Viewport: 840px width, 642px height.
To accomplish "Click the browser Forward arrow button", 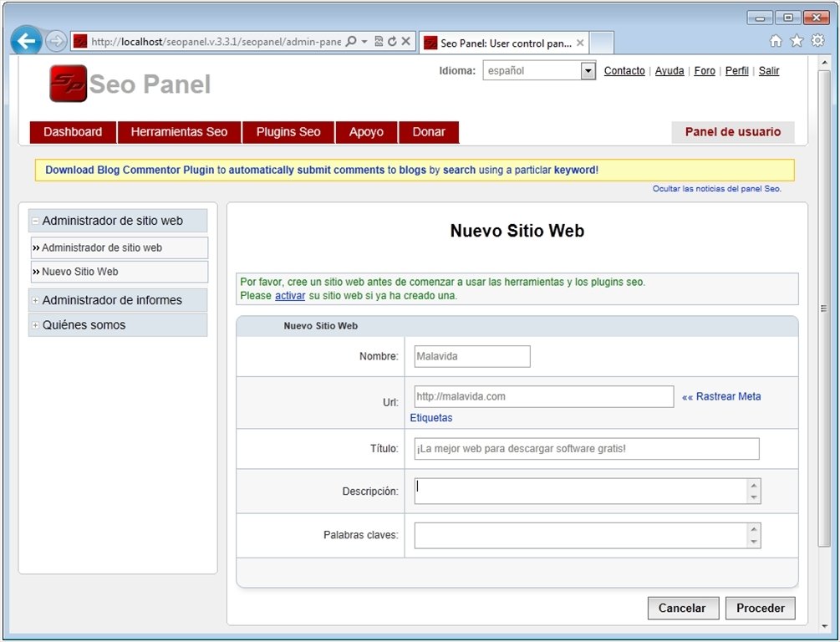I will coord(56,41).
